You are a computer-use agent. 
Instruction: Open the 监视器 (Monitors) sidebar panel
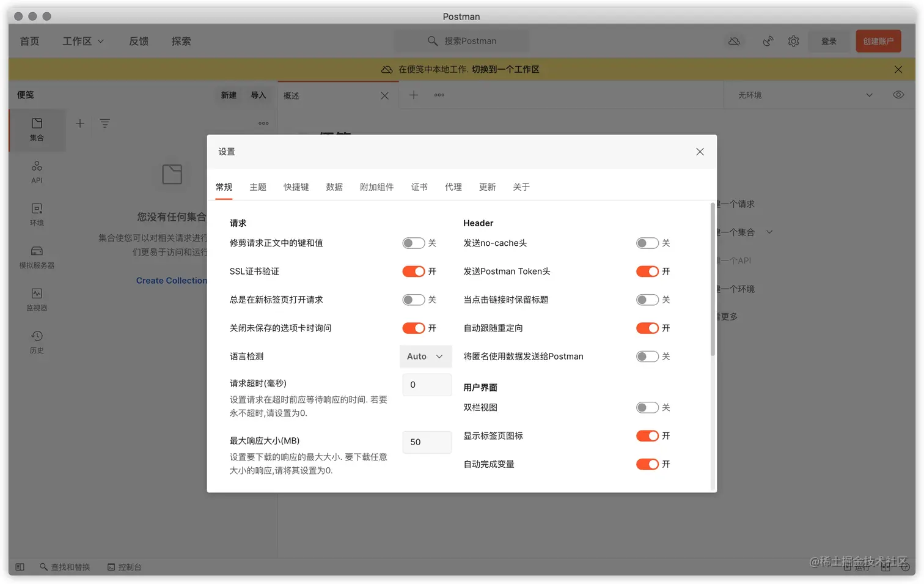(36, 300)
